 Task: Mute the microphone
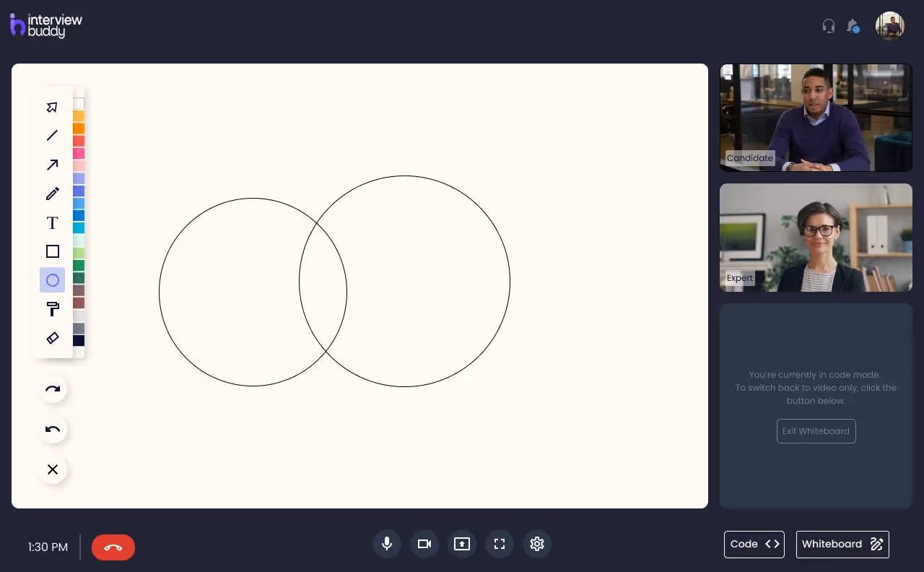[387, 544]
